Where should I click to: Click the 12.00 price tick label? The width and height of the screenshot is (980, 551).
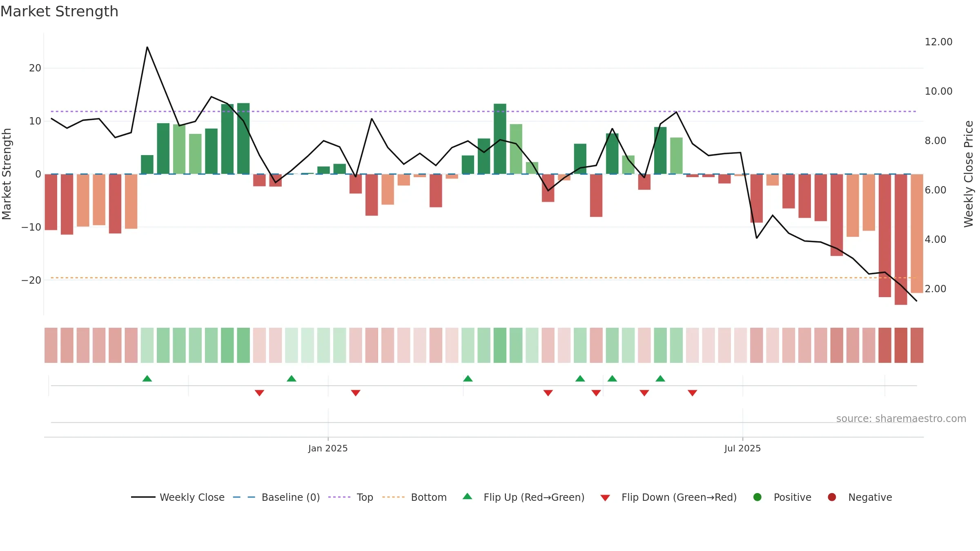(938, 42)
